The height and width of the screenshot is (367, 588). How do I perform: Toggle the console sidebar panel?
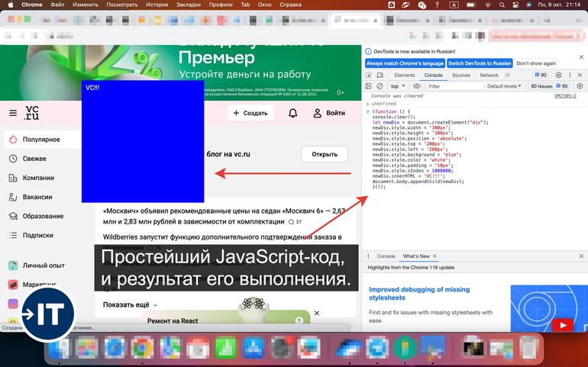coord(368,86)
